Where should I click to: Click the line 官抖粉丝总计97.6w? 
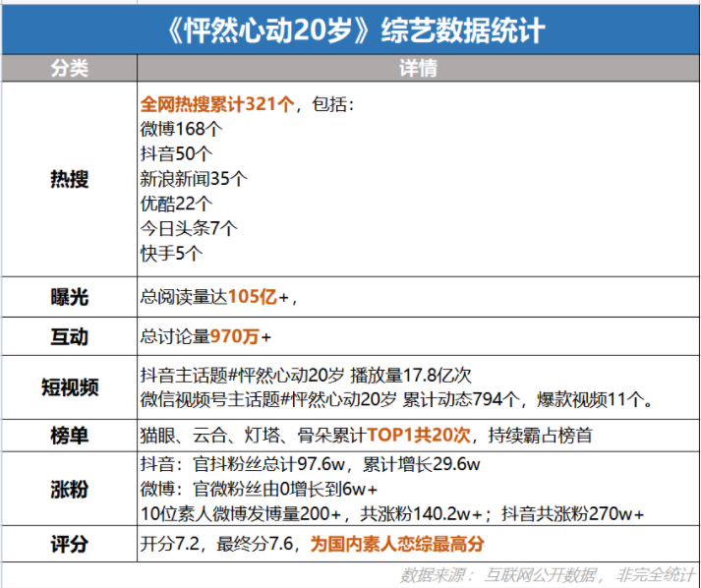[311, 464]
